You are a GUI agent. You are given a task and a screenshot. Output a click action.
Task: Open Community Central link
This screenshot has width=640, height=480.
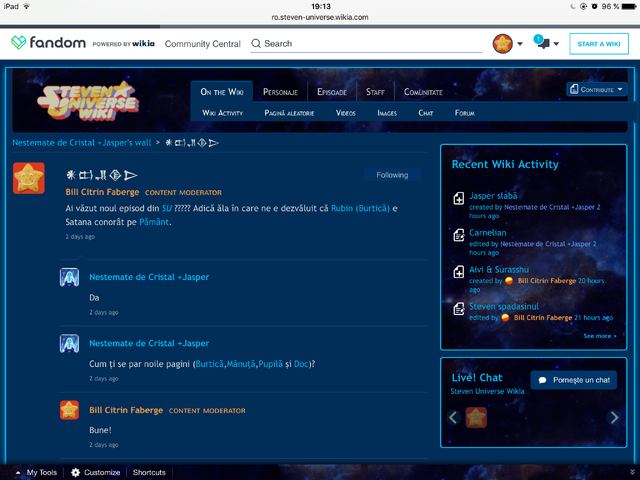[202, 44]
